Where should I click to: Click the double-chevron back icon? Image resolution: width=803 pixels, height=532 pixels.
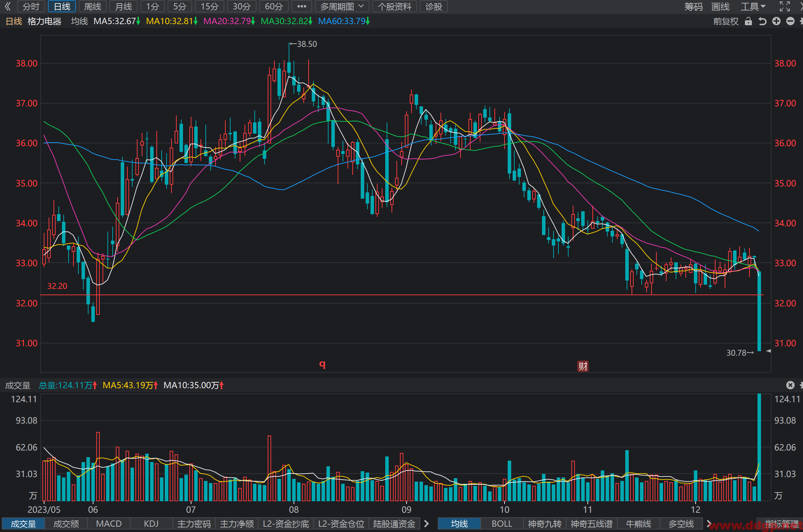pyautogui.click(x=8, y=6)
